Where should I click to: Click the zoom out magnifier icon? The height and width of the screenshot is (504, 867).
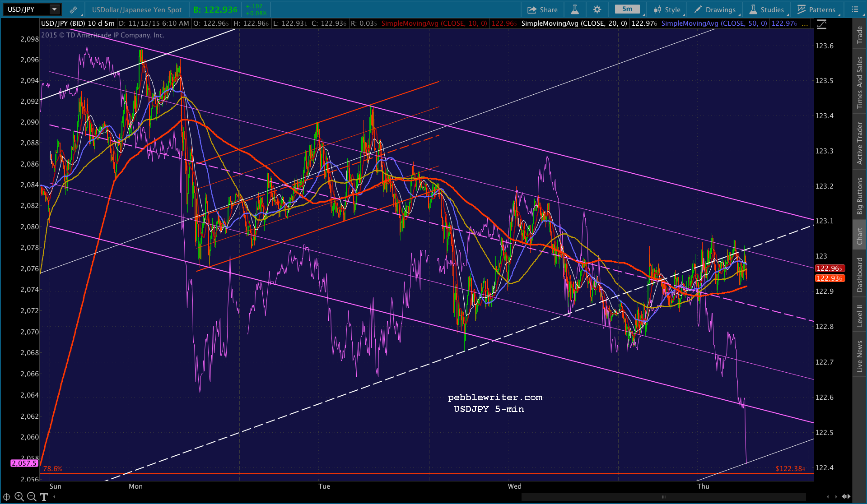(32, 497)
